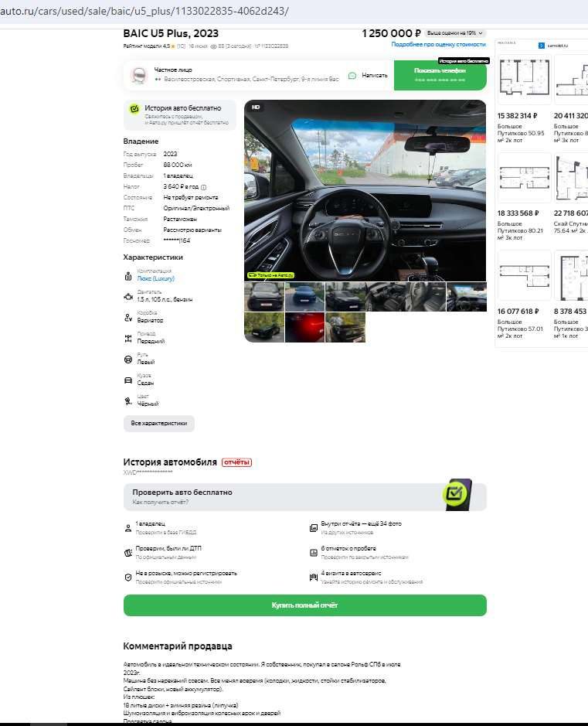588x726 pixels.
Task: Click the chat bubble icon by Написать
Action: pos(352,76)
